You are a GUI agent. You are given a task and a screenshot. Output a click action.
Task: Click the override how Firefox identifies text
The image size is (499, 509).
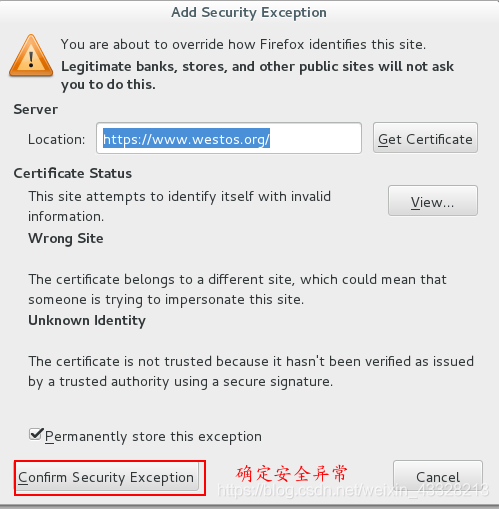[x=243, y=44]
